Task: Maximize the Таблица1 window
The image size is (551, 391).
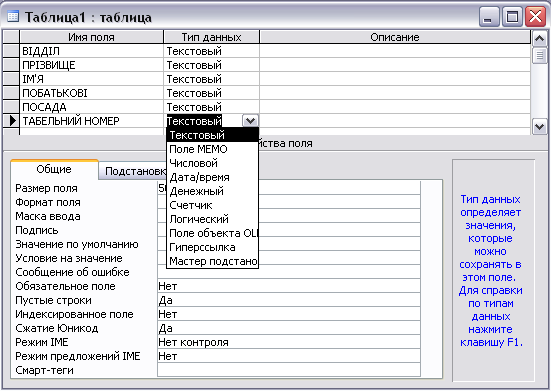Action: 512,17
